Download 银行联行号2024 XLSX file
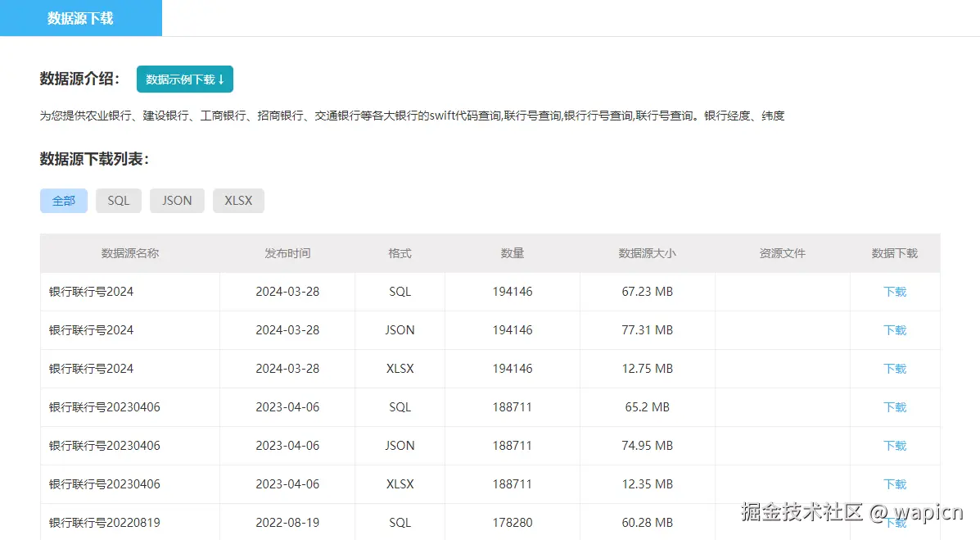 [x=895, y=368]
